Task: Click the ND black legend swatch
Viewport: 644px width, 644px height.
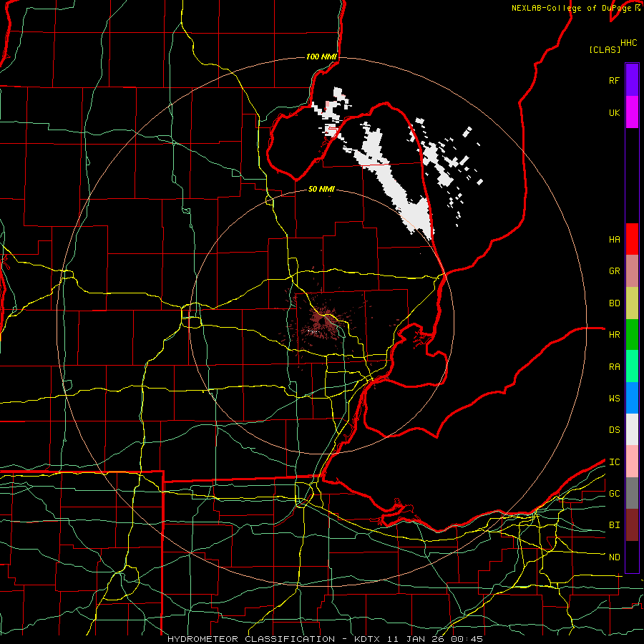Action: (632, 557)
